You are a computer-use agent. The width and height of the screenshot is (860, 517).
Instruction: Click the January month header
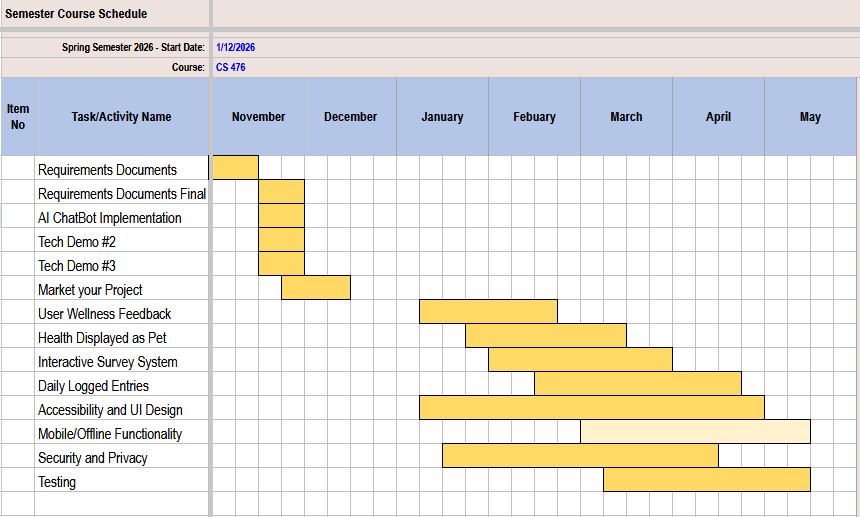coord(442,117)
